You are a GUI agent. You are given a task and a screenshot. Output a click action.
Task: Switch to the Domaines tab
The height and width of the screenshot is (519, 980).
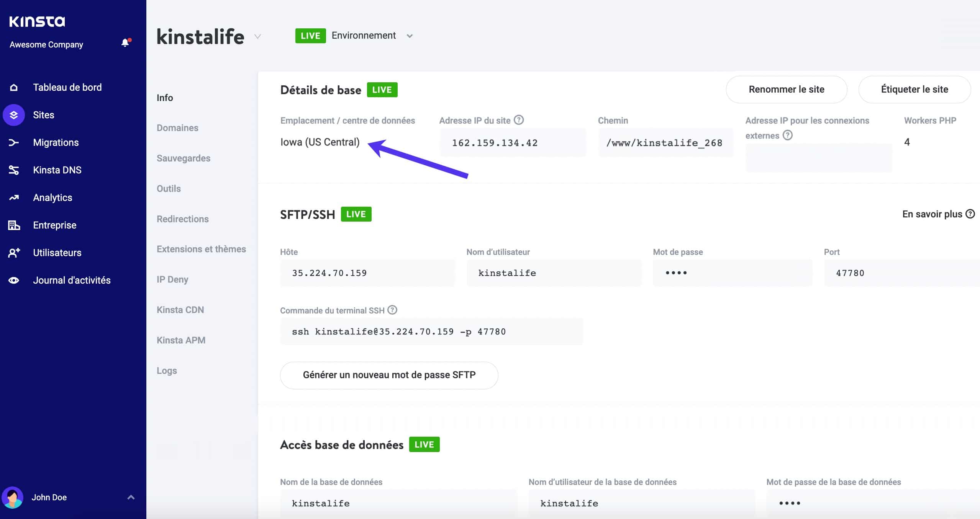177,128
